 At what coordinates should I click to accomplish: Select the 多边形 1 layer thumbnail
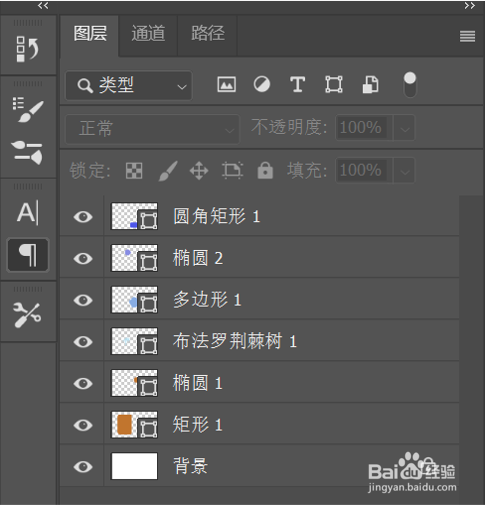[x=134, y=300]
